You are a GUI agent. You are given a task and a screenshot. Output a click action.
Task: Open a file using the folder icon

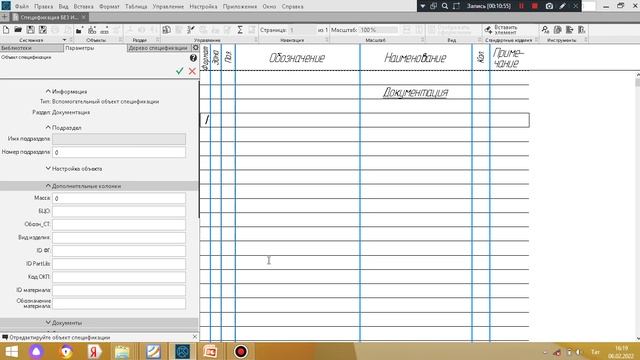tap(18, 30)
